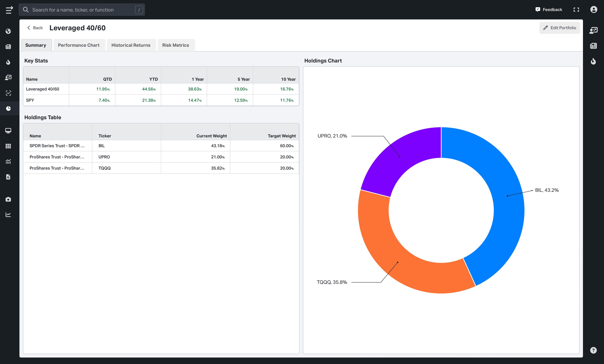
Task: Open the document search icon in sidebar
Action: [8, 177]
